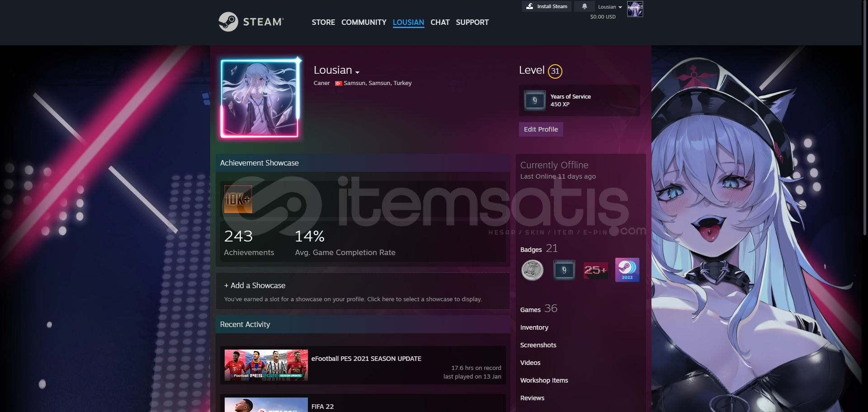Click the $0.00 USD wallet balance

click(x=603, y=17)
